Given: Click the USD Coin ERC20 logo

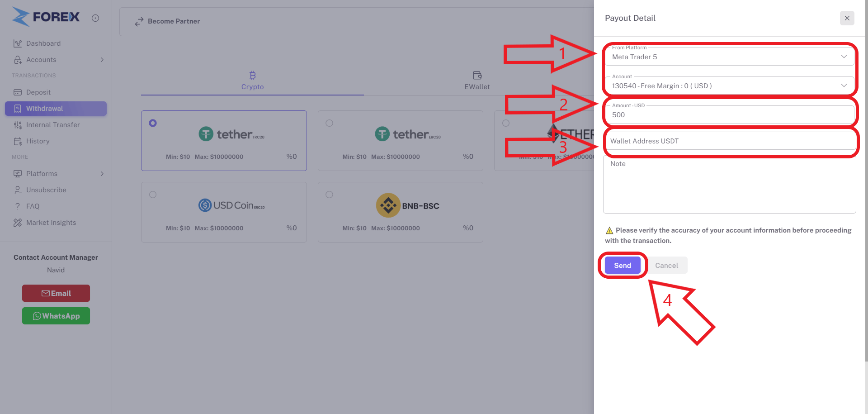Looking at the screenshot, I should coord(231,205).
